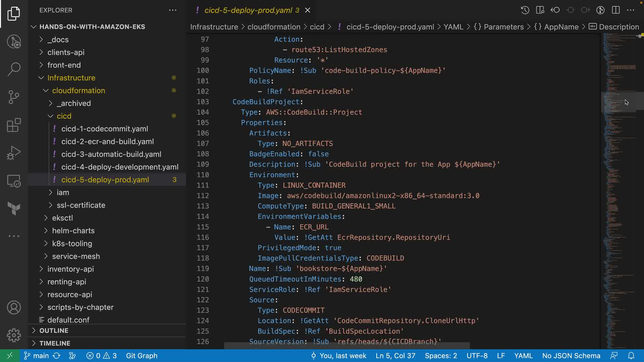Open Git Graph from status bar
Screen dimensions: 644x362
142,356
